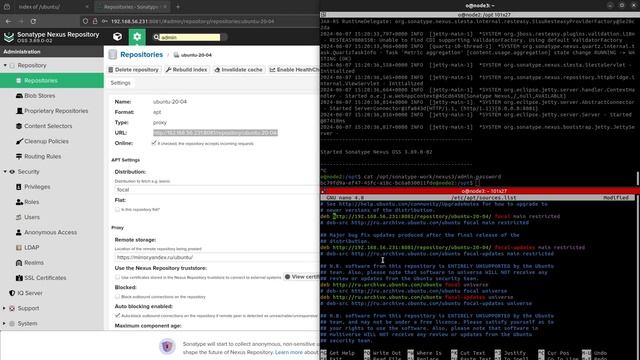Expand the Support tree section
Image resolution: width=640 pixels, height=360 pixels.
5,308
